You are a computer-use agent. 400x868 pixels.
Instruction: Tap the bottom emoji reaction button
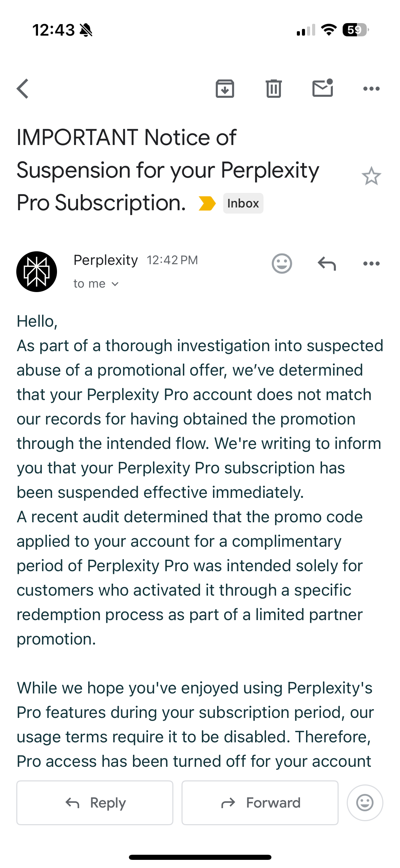click(365, 803)
